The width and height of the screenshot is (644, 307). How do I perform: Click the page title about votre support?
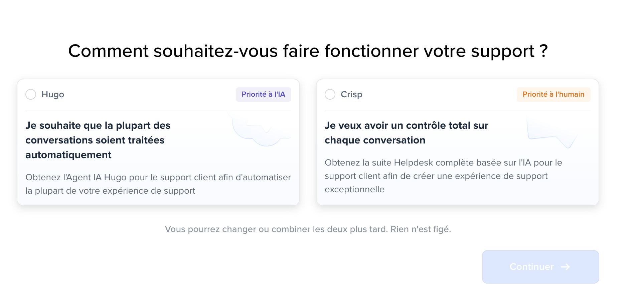pos(308,51)
